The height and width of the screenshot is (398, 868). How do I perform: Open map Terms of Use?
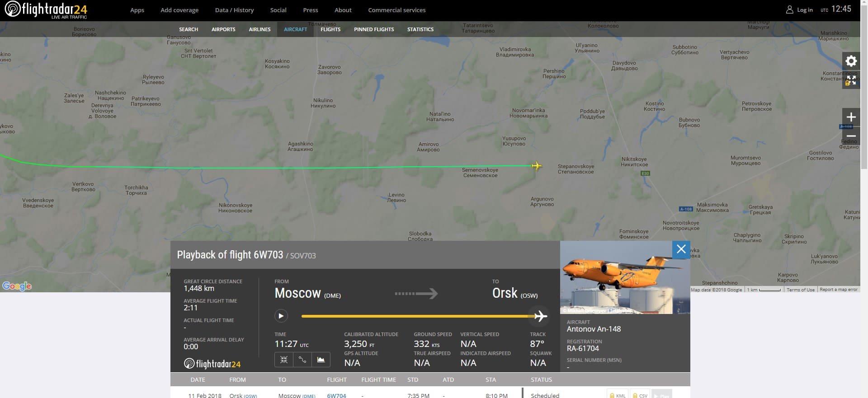(800, 290)
